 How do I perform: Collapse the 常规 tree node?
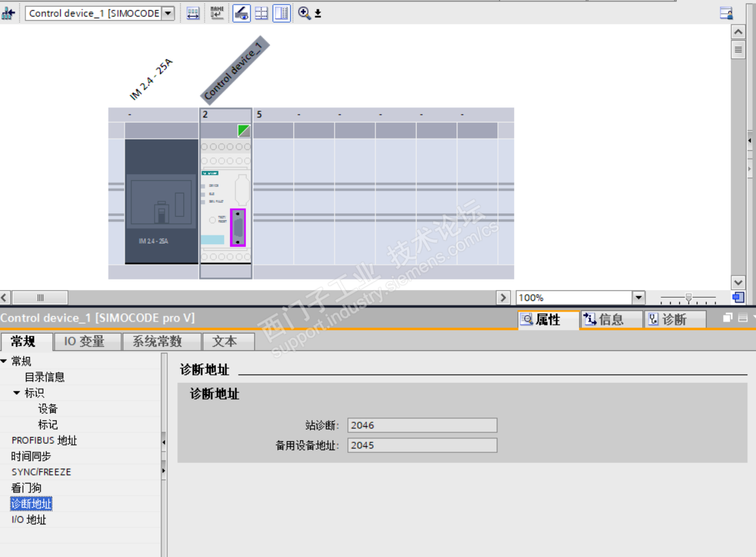[x=4, y=361]
